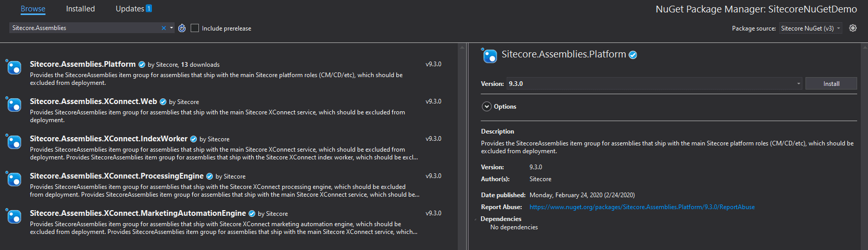Enable the Include prerelease checkbox
868x250 pixels.
pyautogui.click(x=195, y=28)
